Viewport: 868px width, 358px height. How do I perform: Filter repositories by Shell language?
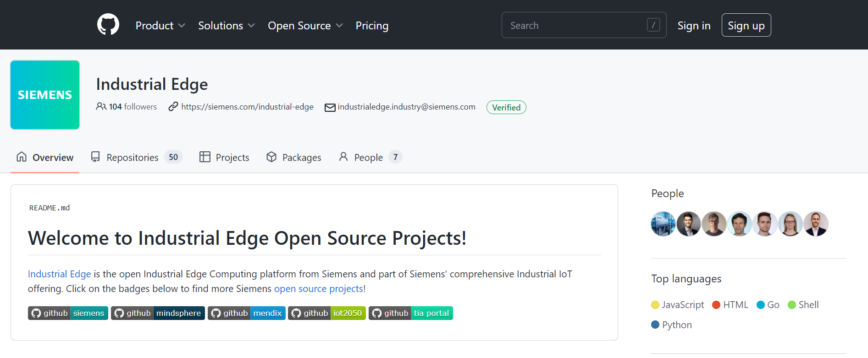click(803, 305)
